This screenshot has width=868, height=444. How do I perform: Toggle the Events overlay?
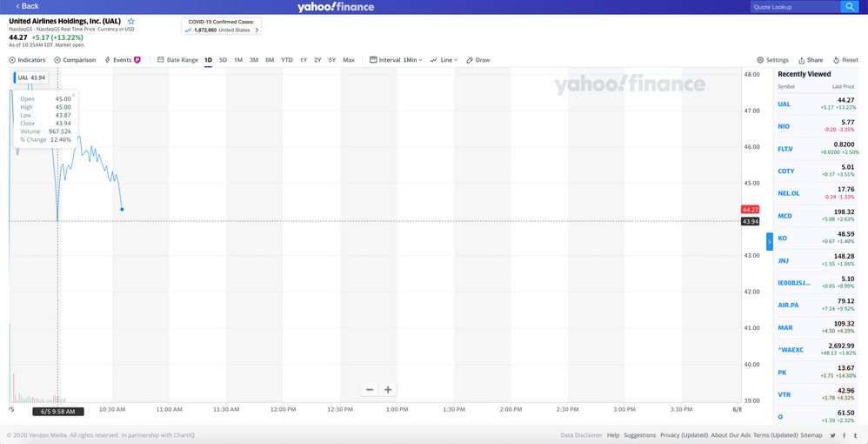tap(123, 60)
